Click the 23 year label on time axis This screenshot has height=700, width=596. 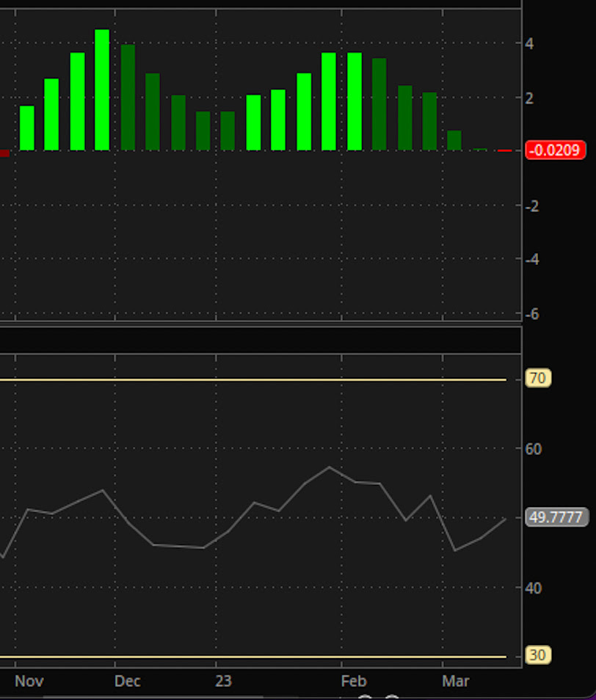click(x=224, y=681)
